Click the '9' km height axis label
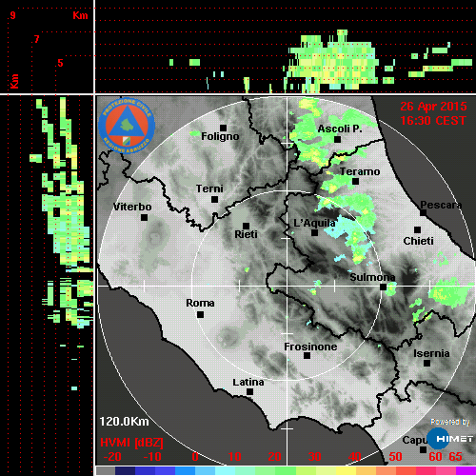The height and width of the screenshot is (476, 476). pyautogui.click(x=12, y=15)
